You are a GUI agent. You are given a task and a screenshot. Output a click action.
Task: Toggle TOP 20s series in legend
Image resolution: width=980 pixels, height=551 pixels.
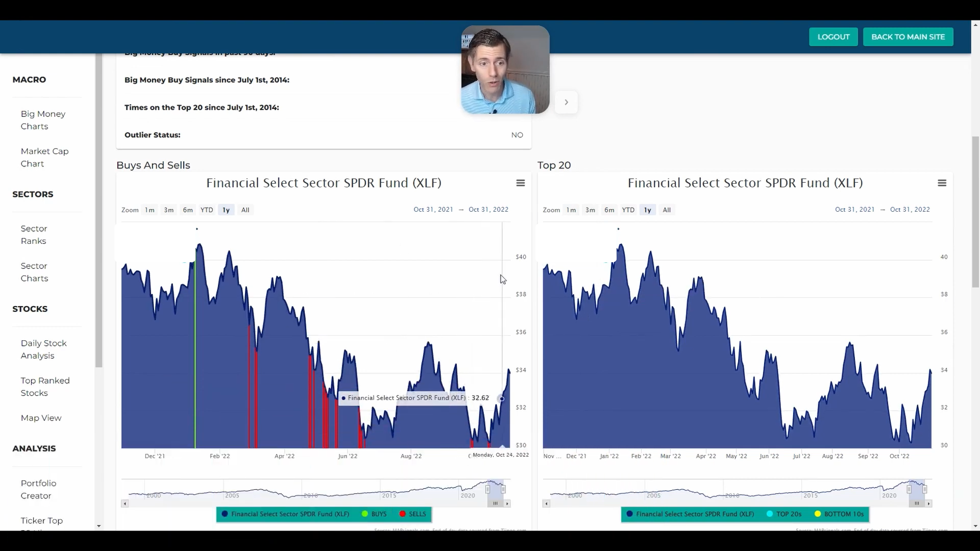pos(784,514)
